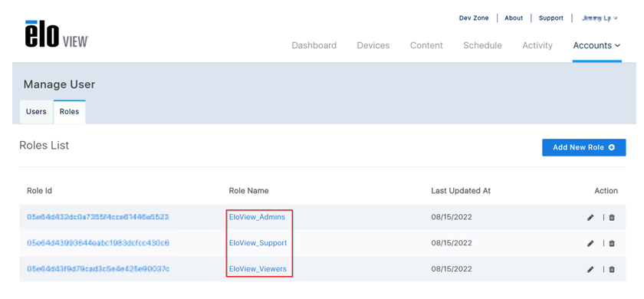This screenshot has height=299, width=644.
Task: Go to the Dashboard menu
Action: (314, 45)
